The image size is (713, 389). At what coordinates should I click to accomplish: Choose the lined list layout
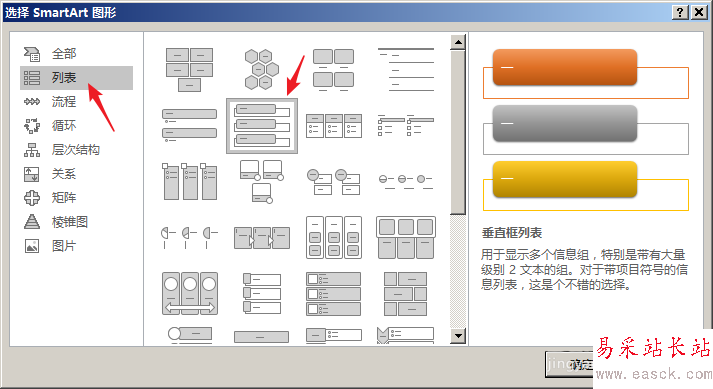point(406,70)
